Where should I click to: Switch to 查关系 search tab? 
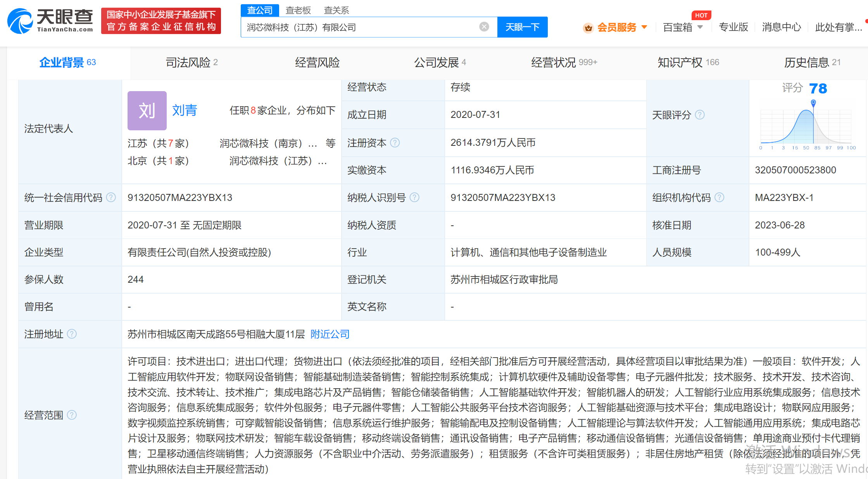[337, 10]
